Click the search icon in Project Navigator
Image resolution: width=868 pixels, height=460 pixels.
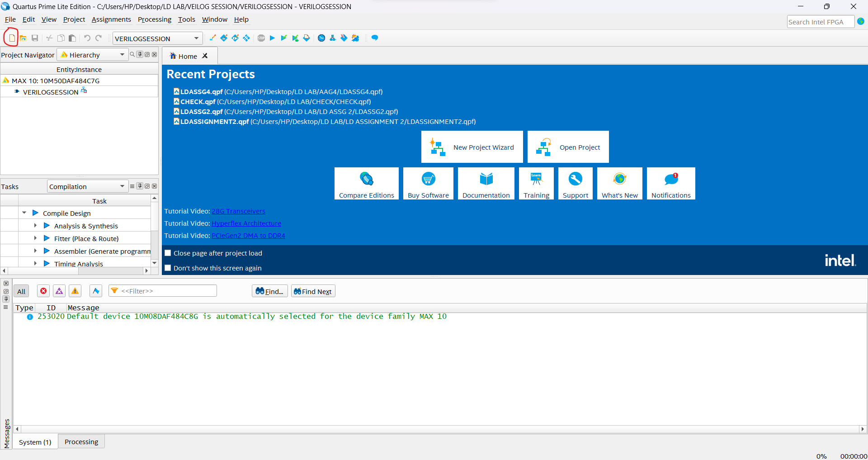click(132, 54)
